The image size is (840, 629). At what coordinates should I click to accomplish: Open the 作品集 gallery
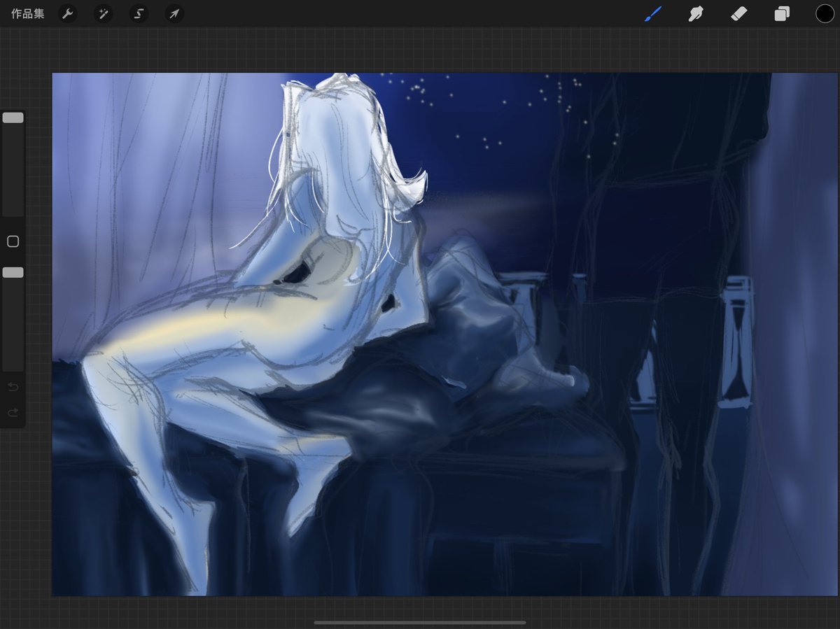pyautogui.click(x=27, y=13)
